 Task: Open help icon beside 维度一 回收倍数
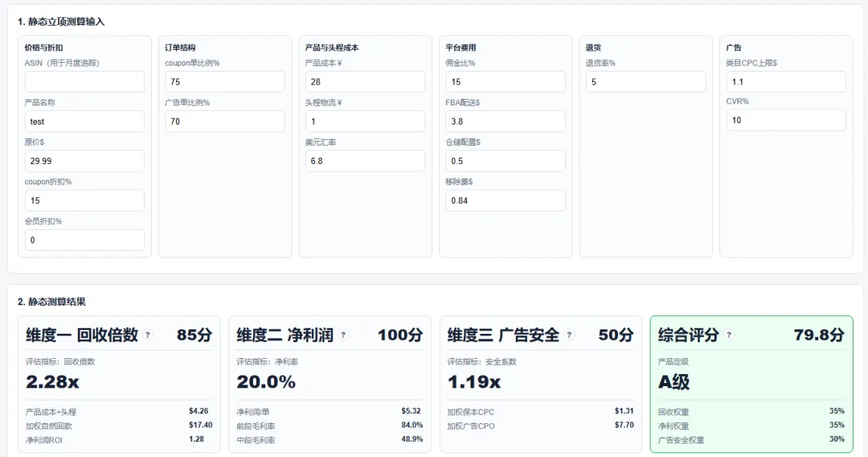(148, 335)
